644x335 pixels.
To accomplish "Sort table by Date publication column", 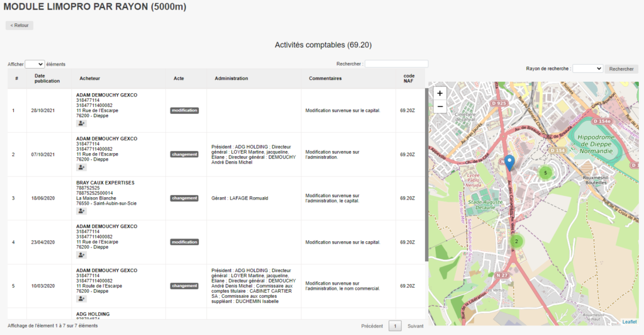I will pos(47,79).
